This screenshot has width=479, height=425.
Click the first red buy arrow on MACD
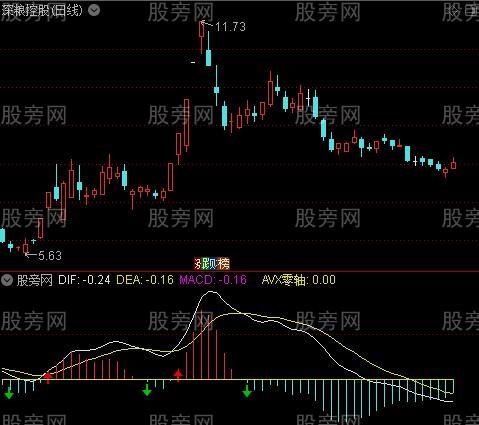click(48, 378)
